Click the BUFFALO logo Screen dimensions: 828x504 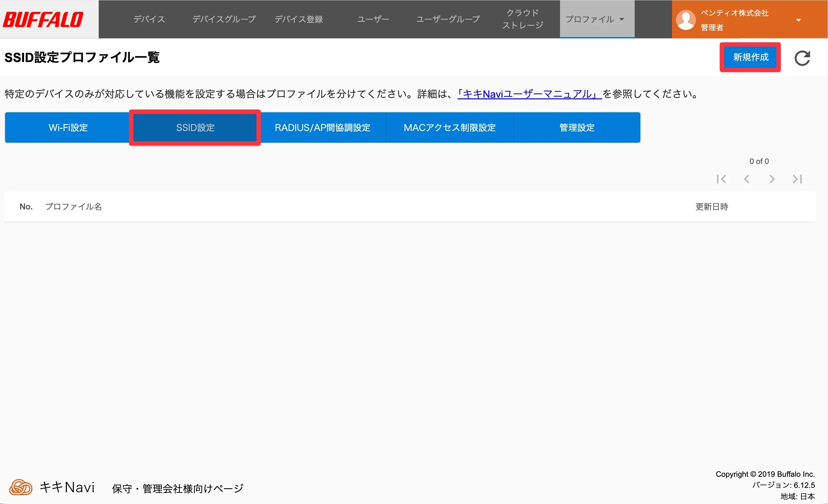click(44, 20)
